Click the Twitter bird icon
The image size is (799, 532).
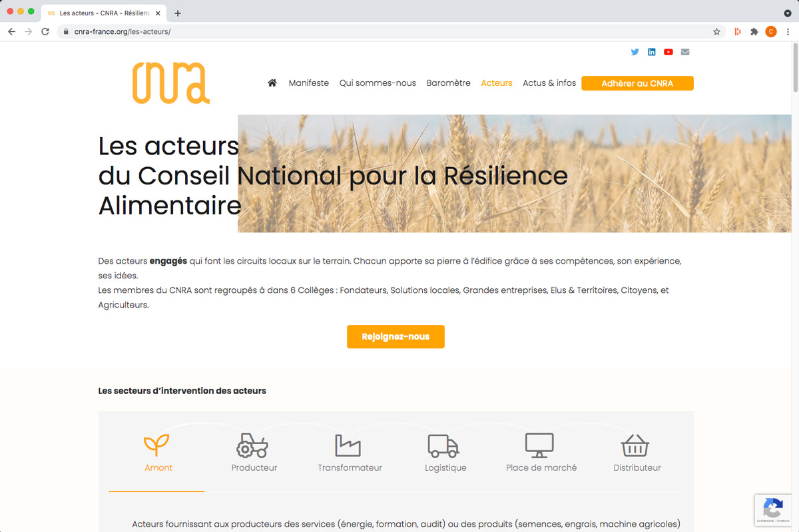point(635,52)
